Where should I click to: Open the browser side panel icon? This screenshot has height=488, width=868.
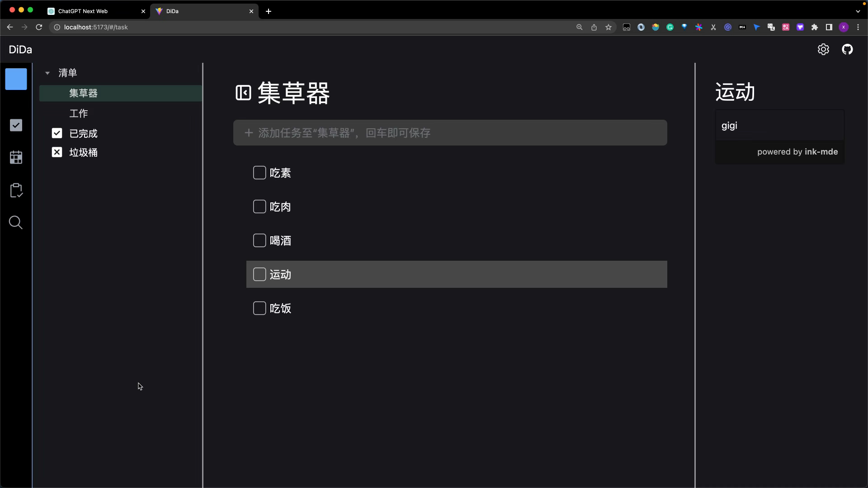829,27
